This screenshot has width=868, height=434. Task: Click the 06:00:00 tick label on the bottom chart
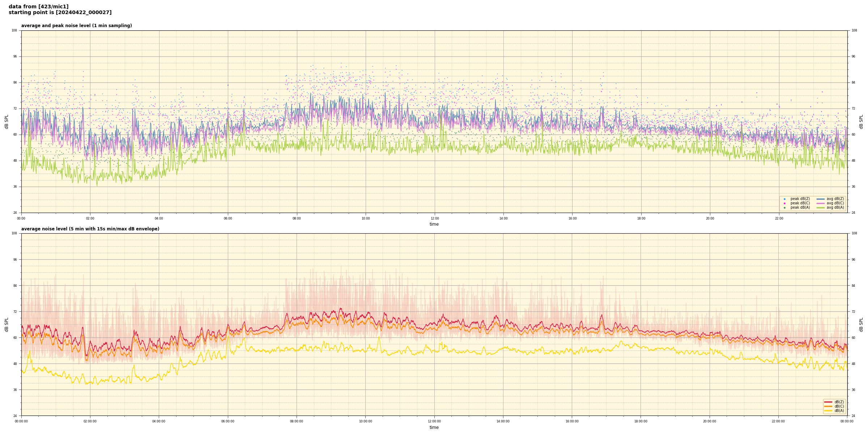point(228,421)
